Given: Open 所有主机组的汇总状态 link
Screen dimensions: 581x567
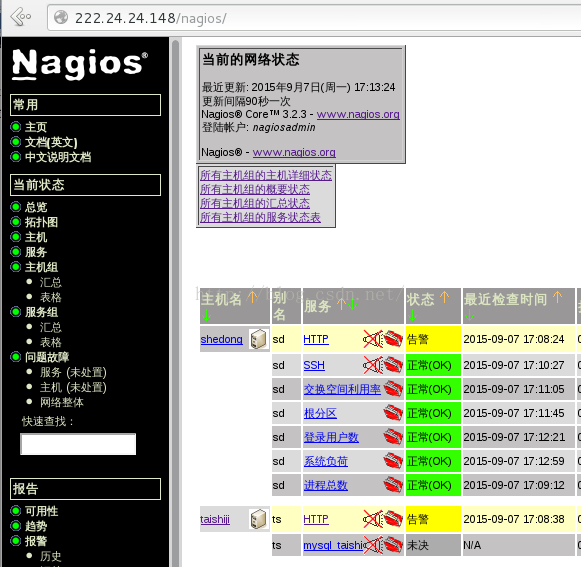Looking at the screenshot, I should 255,203.
